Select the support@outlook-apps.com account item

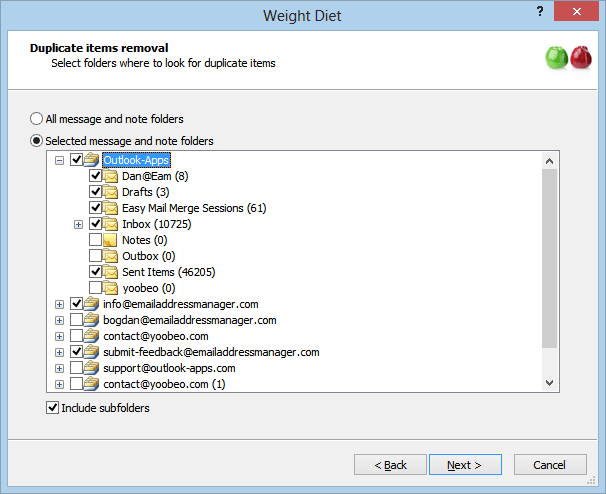tap(169, 368)
